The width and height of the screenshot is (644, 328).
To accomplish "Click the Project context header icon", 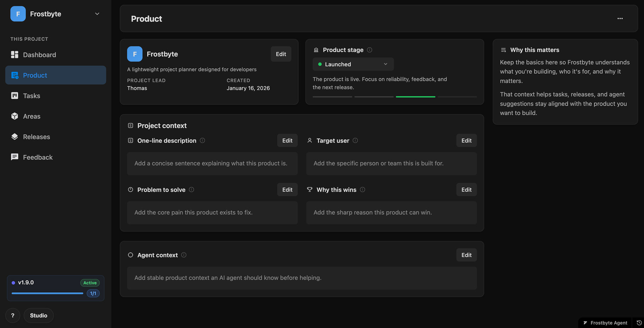I will click(130, 126).
